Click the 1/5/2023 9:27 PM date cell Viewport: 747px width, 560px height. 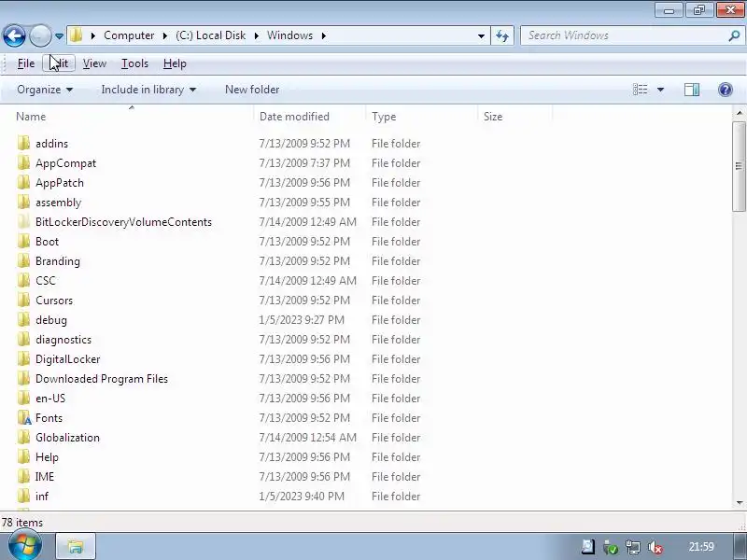click(x=302, y=320)
